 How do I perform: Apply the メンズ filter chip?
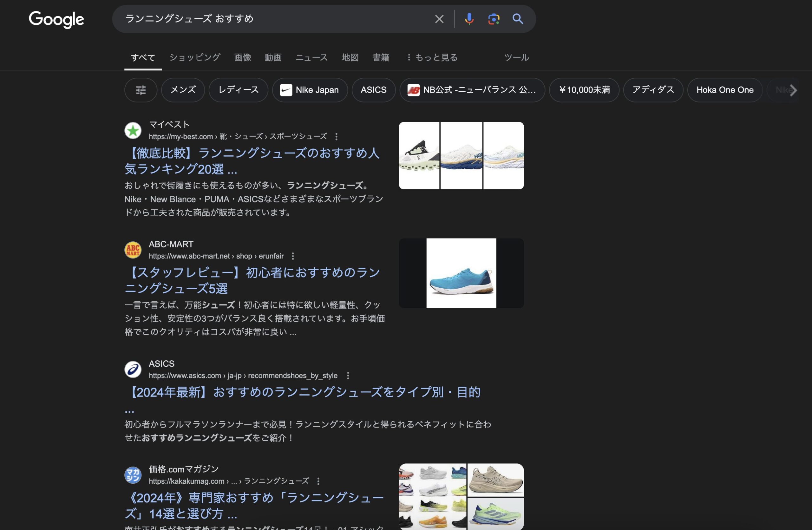pos(183,90)
